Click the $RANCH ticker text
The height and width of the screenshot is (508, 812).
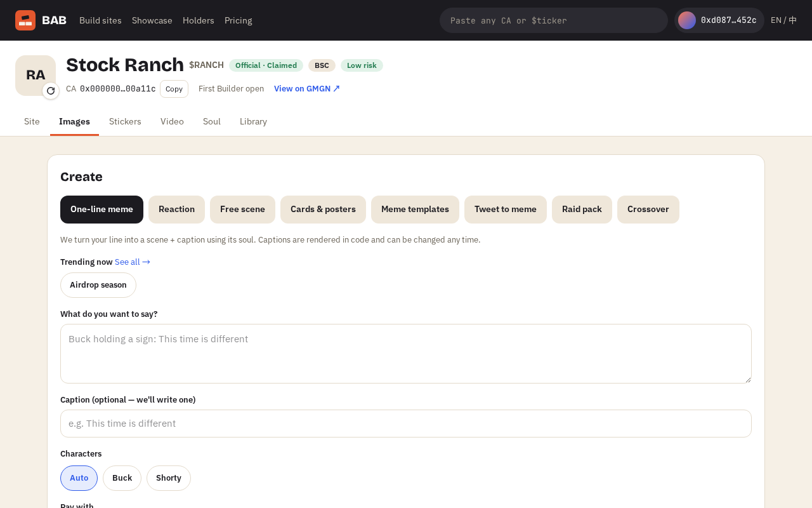pos(206,65)
